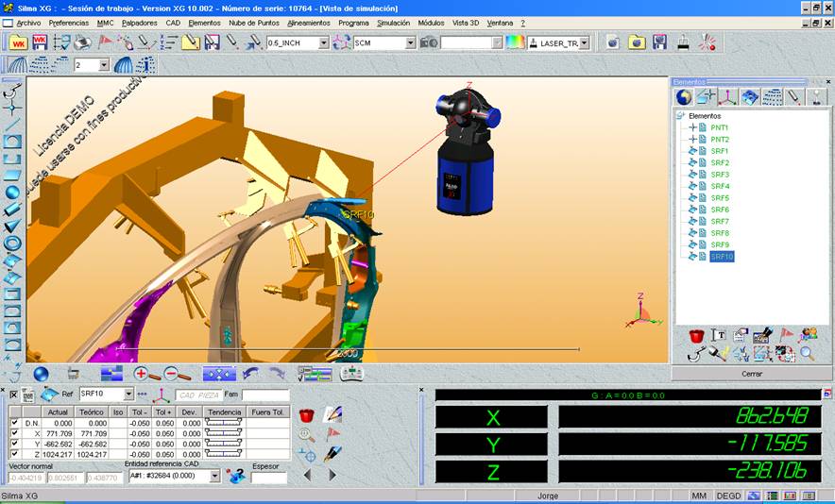Click the Espesor input field
Image resolution: width=835 pixels, height=504 pixels.
click(x=268, y=478)
